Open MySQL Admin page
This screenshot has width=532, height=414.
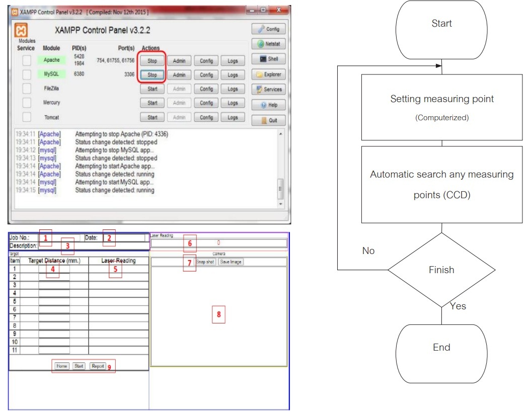179,75
